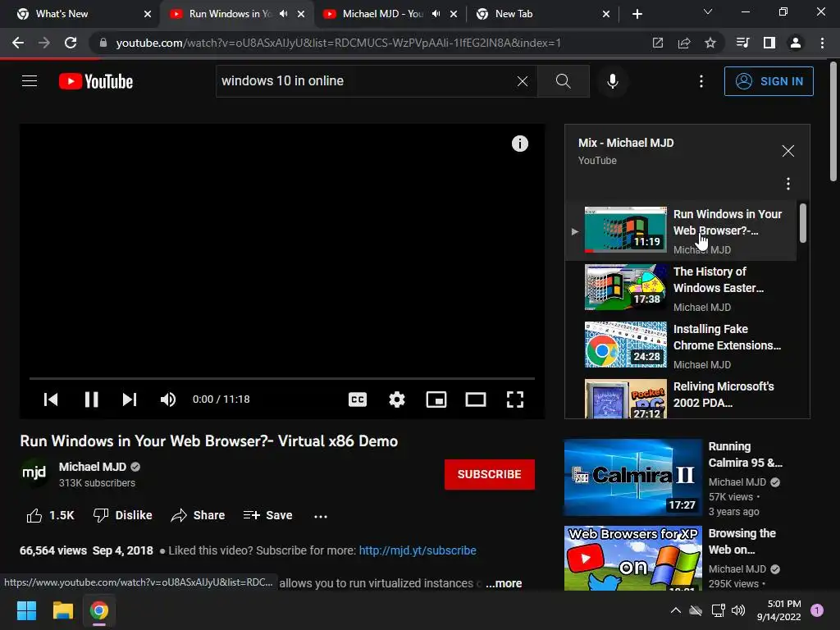Click the magnifier search button
This screenshot has height=630, width=840.
pyautogui.click(x=563, y=81)
